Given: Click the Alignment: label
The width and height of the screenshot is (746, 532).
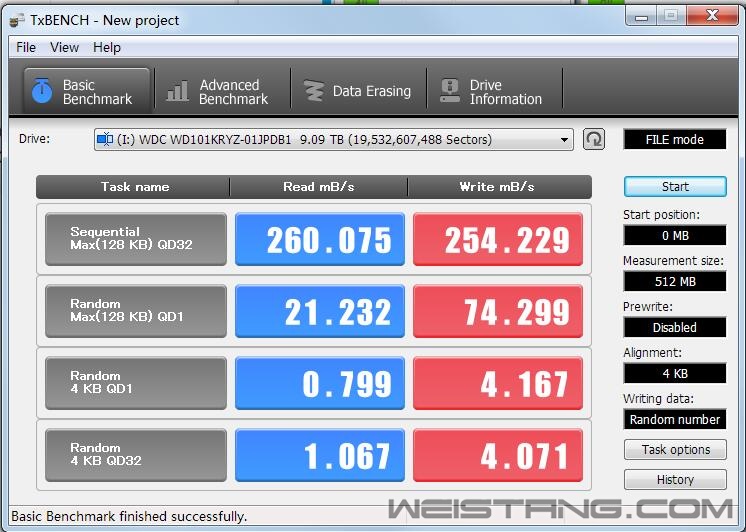Looking at the screenshot, I should pyautogui.click(x=652, y=353).
